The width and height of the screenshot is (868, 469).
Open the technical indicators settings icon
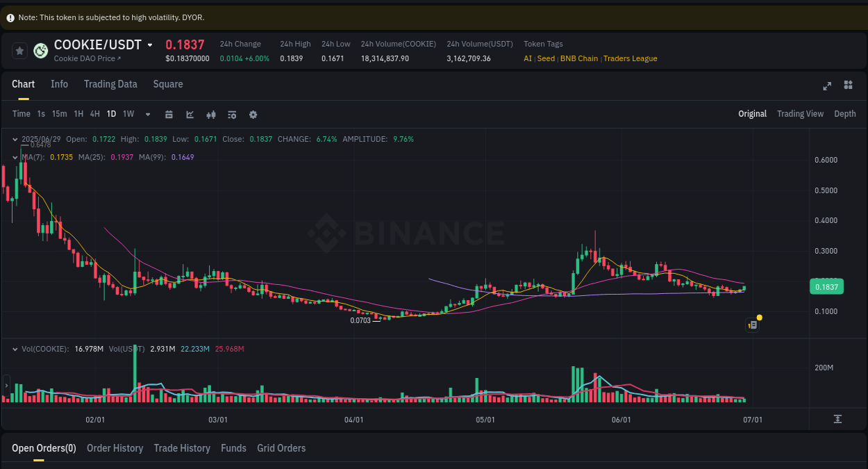point(232,114)
